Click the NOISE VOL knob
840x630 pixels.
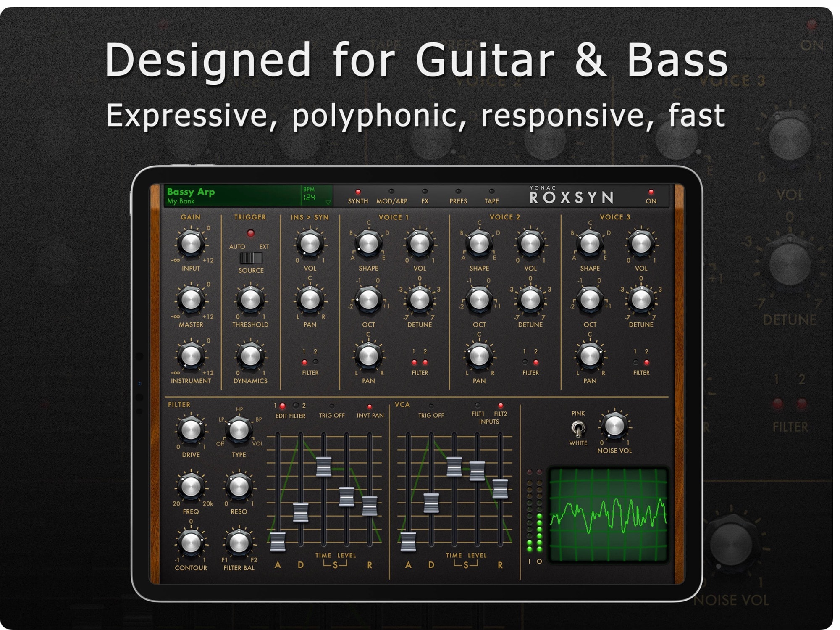[614, 426]
